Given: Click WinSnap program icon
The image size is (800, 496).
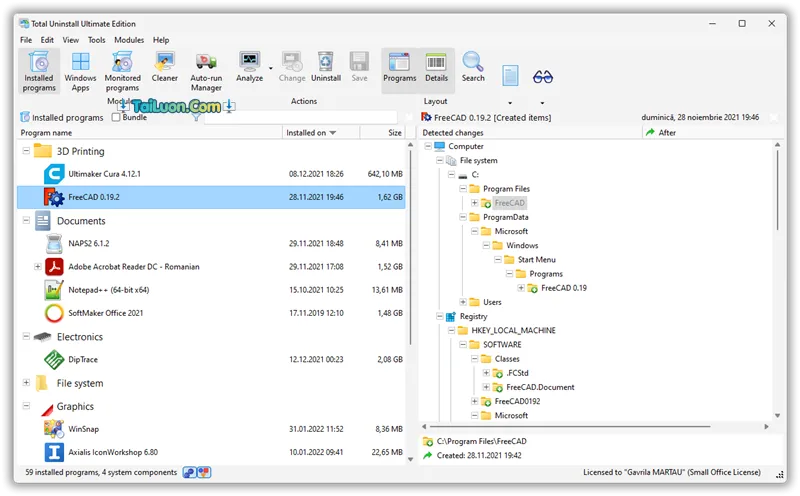Looking at the screenshot, I should point(54,429).
